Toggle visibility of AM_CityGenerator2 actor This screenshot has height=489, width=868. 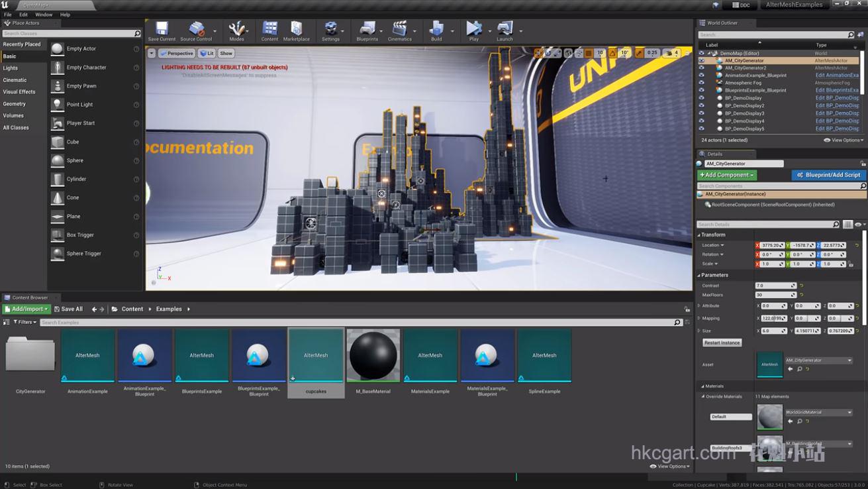pyautogui.click(x=701, y=68)
